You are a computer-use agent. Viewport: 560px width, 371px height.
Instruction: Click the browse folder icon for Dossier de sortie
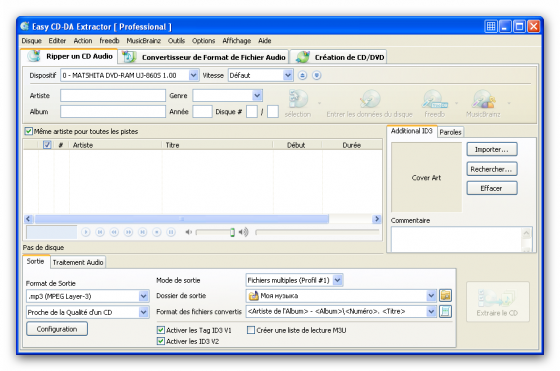coord(445,295)
